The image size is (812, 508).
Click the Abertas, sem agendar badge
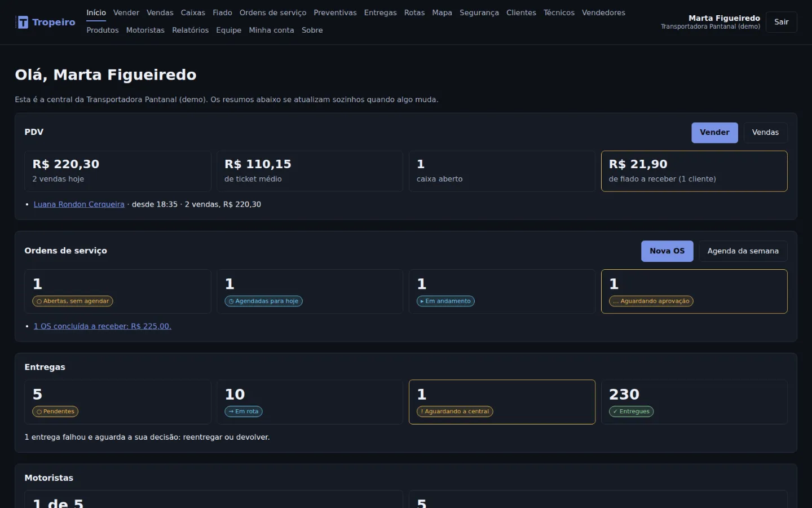(x=73, y=301)
